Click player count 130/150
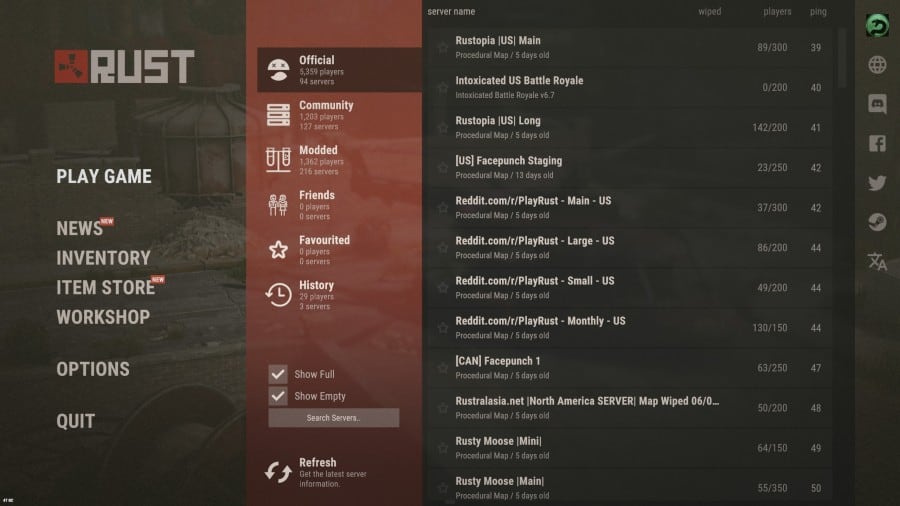The width and height of the screenshot is (900, 506). [x=770, y=328]
